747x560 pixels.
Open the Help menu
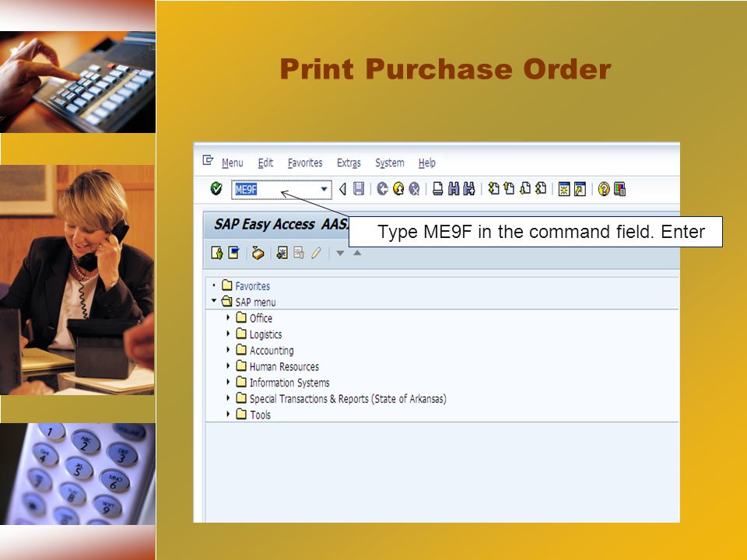427,163
